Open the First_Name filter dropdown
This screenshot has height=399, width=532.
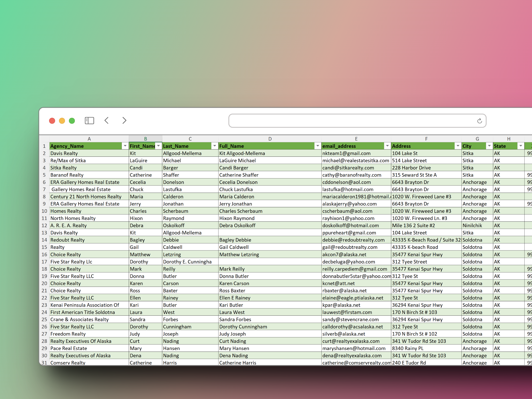[158, 146]
